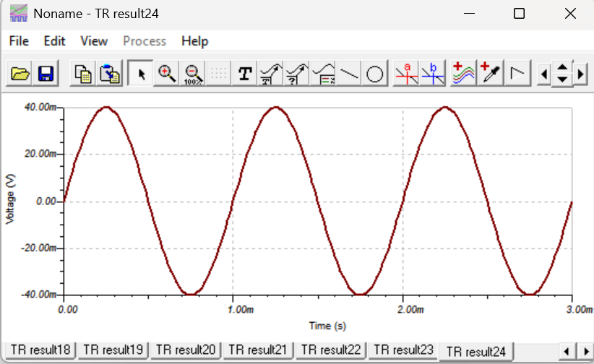
Task: Click the Copy icon in toolbar
Action: 84,73
